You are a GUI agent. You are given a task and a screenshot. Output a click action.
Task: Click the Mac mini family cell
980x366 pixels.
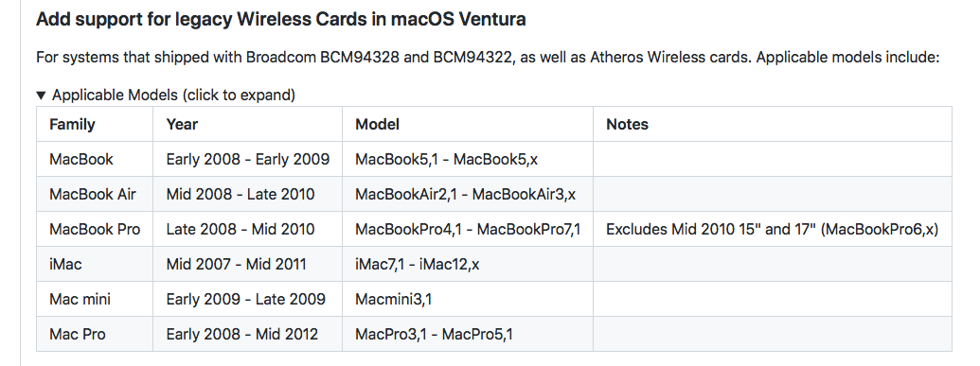pos(95,299)
